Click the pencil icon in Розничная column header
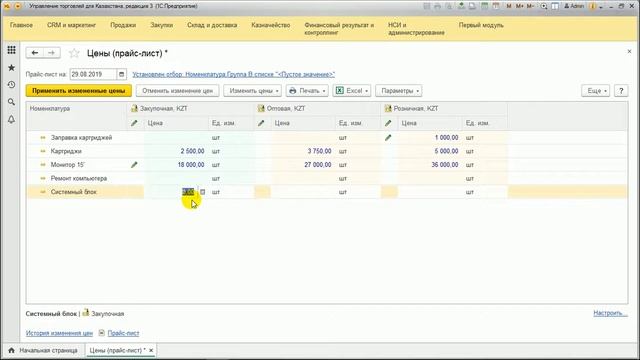The image size is (640, 360). coord(388,123)
